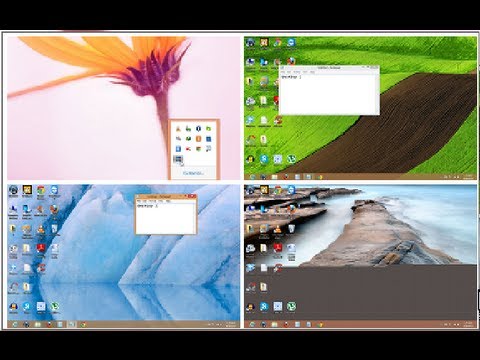The width and height of the screenshot is (480, 360).
Task: Click the VLC cone icon in tray popup
Action: click(178, 129)
